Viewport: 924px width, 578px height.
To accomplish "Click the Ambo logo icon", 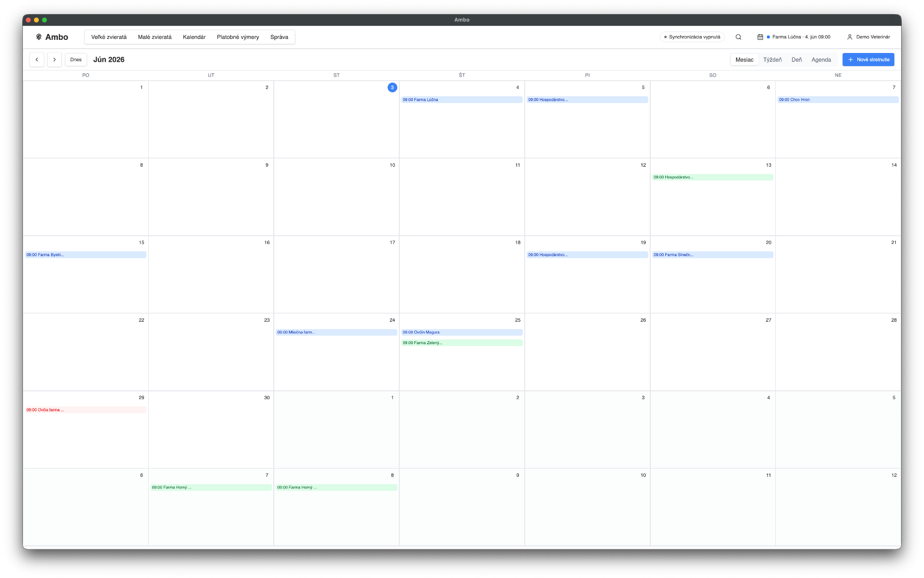I will pos(39,37).
